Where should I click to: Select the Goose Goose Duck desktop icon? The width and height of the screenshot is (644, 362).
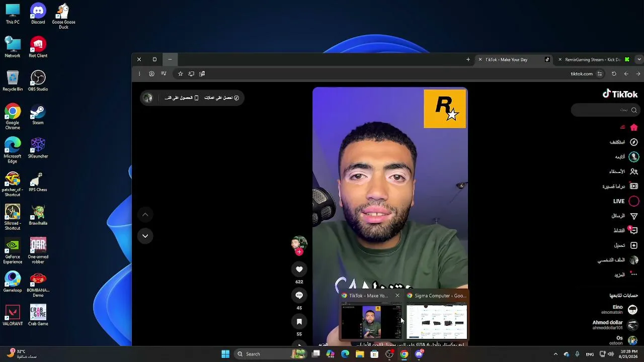point(63,16)
